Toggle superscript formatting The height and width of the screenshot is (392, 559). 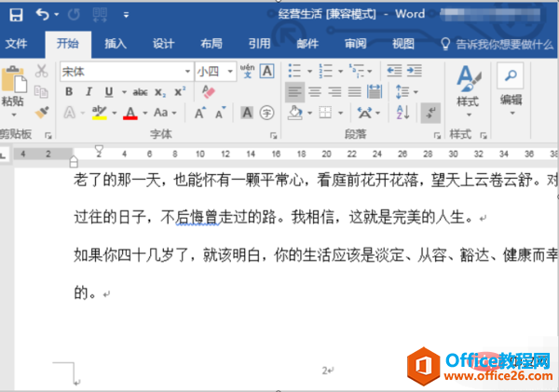coord(180,91)
